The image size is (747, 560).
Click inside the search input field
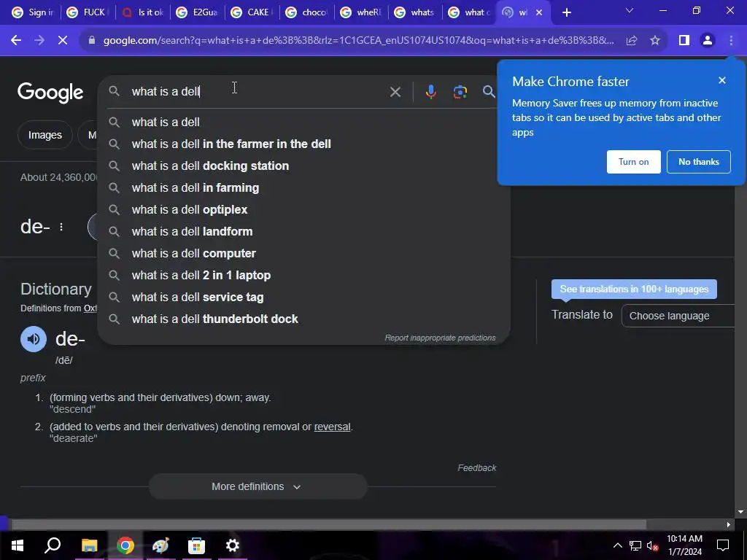[x=258, y=91]
